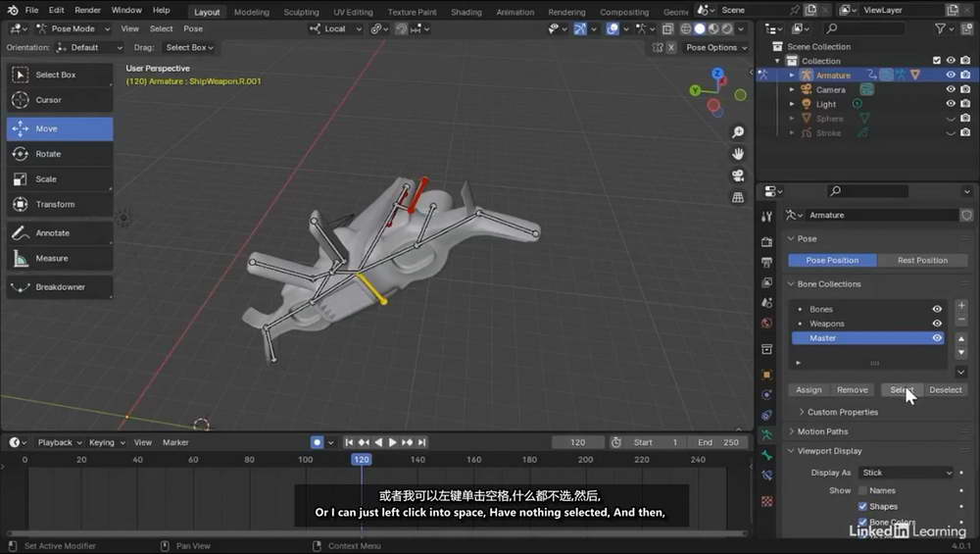This screenshot has height=554, width=980.
Task: Toggle Armature visibility in outliner
Action: click(951, 76)
